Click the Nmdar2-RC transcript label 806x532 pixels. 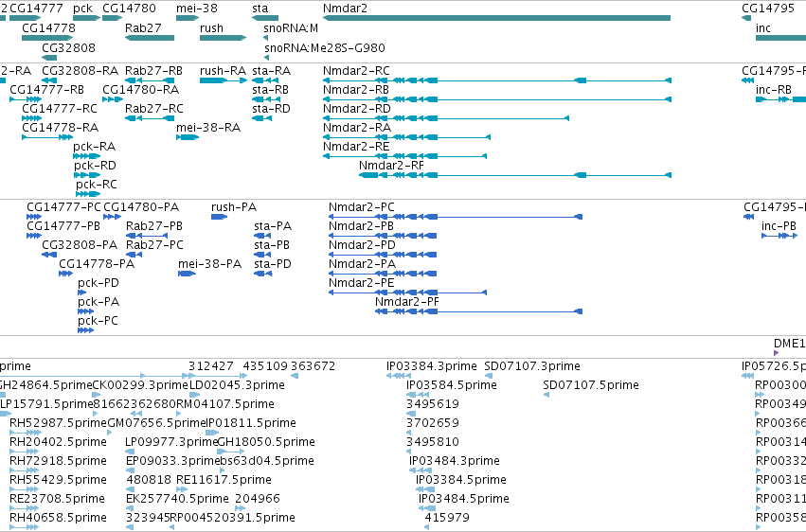[x=356, y=70]
